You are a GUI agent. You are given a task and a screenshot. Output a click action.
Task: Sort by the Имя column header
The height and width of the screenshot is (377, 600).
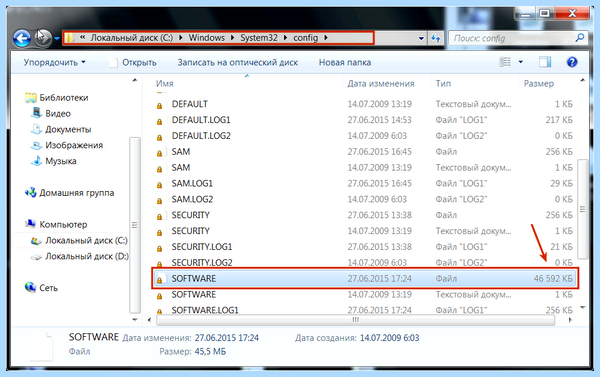tap(165, 83)
